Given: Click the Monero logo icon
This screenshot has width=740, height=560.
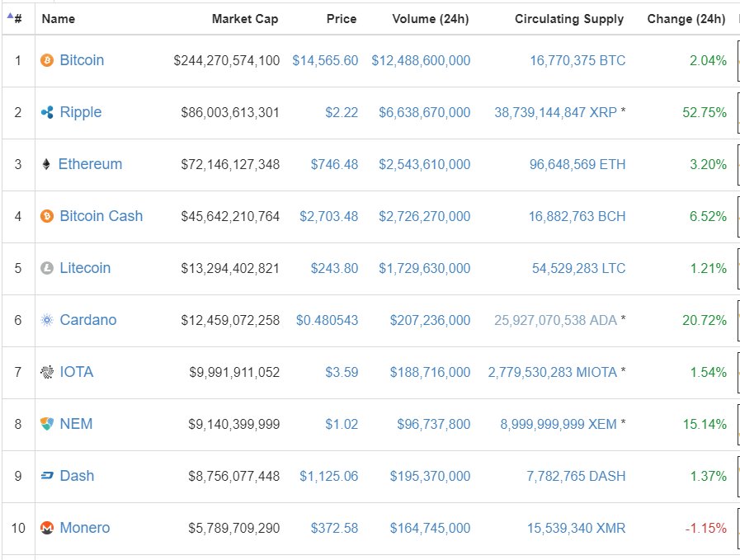Looking at the screenshot, I should pyautogui.click(x=47, y=528).
